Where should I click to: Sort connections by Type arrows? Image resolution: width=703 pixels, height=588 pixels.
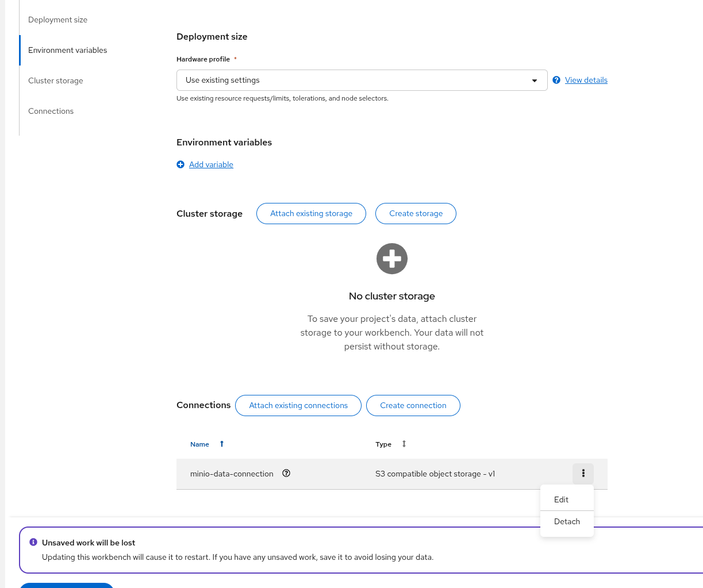pos(404,444)
